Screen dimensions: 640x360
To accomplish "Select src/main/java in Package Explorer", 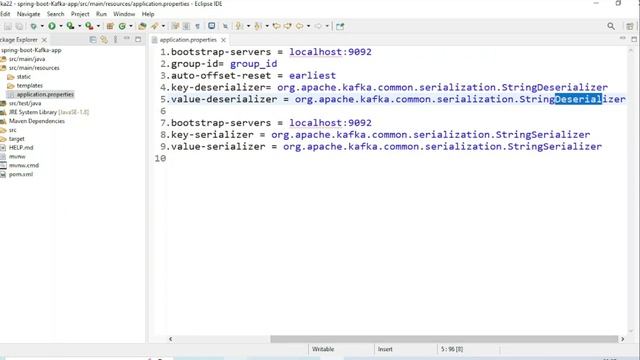I will click(27, 59).
